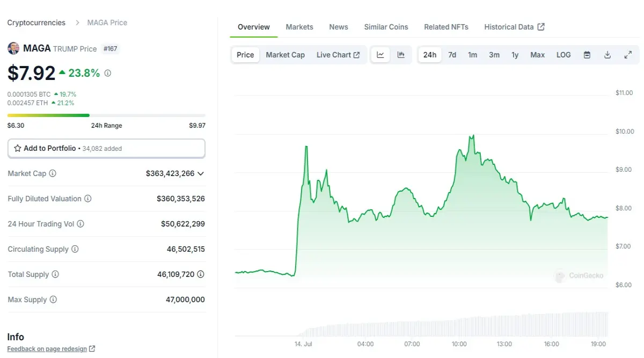
Task: Click the star icon in Add to Portfolio
Action: pos(18,148)
